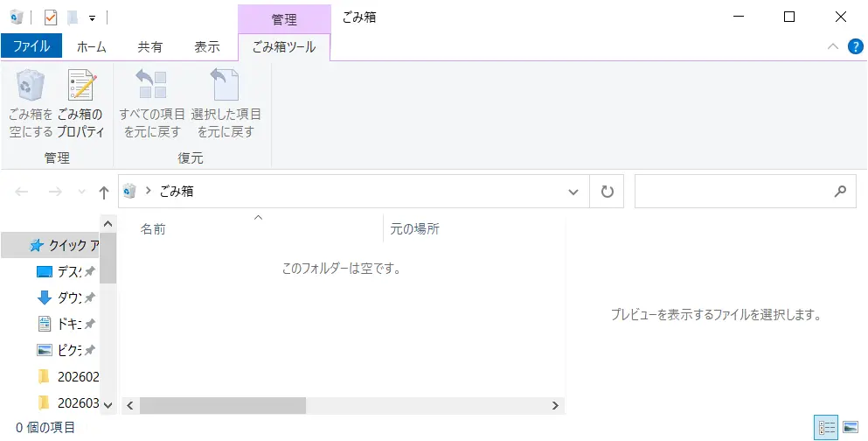The image size is (868, 441).
Task: Switch to the ホーム ribbon tab
Action: point(91,47)
